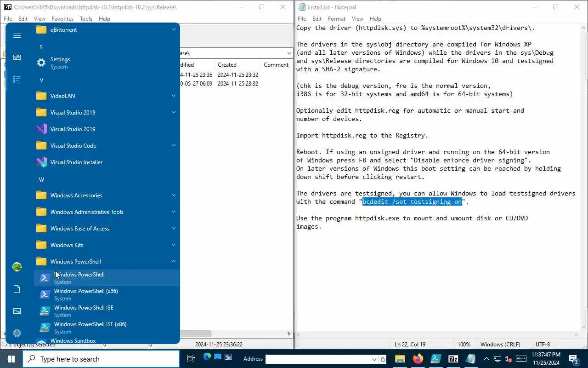Open the 7-Zip File menu
The width and height of the screenshot is (588, 368).
(x=8, y=19)
